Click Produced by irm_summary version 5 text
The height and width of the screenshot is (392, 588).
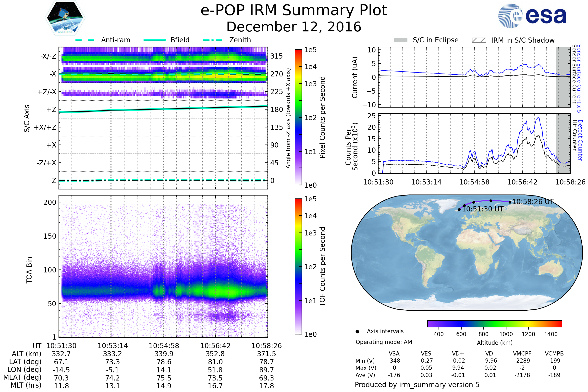(x=417, y=384)
